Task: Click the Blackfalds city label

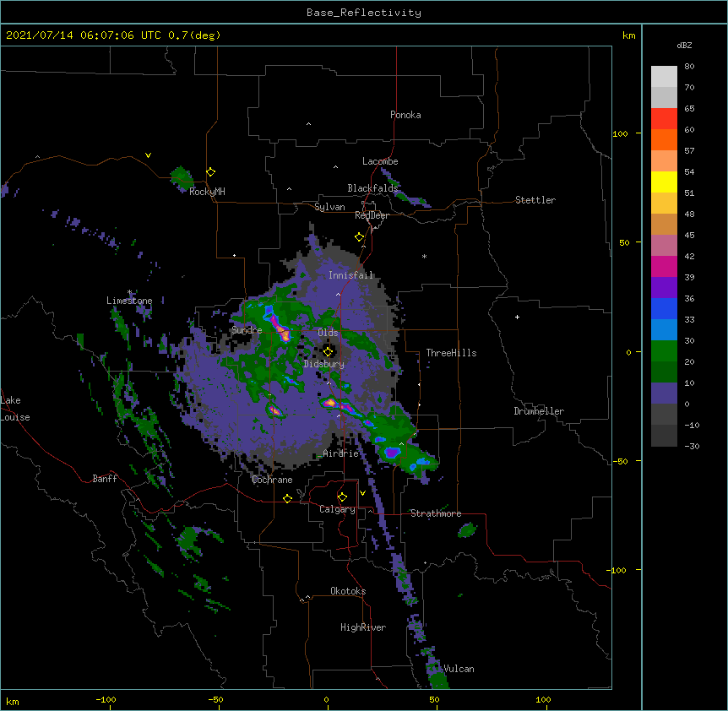Action: (372, 188)
